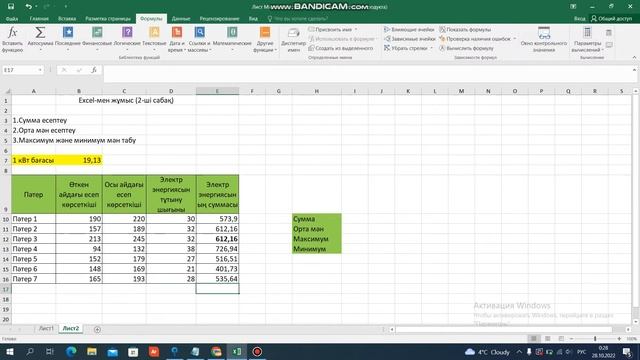Open the Text functions icon
The image size is (640, 360).
pos(154,33)
